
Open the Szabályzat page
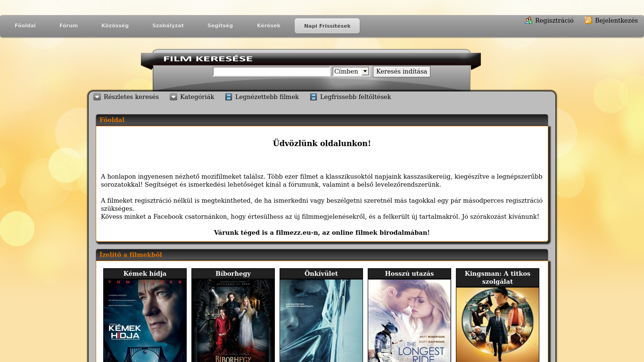(x=168, y=25)
